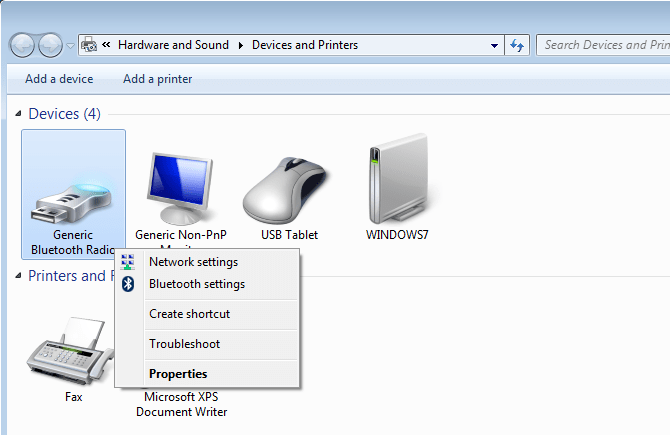The image size is (670, 435).
Task: Refresh the Devices and Printers view
Action: (517, 45)
